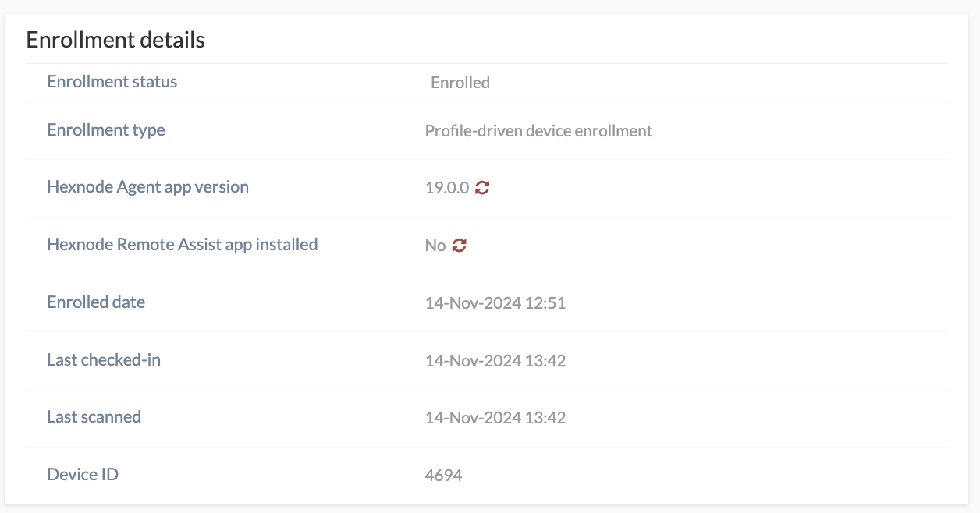This screenshot has width=980, height=513.
Task: Click the 19.0.0 version number
Action: pyautogui.click(x=447, y=188)
